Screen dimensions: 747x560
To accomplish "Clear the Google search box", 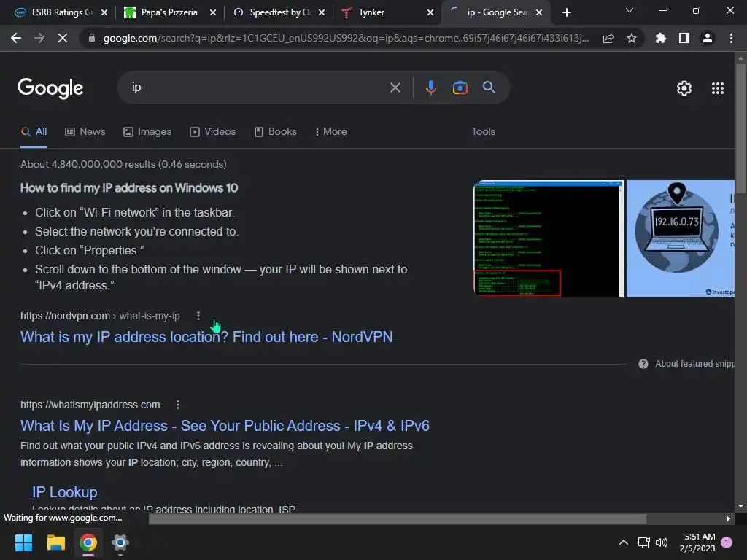I will pyautogui.click(x=395, y=87).
